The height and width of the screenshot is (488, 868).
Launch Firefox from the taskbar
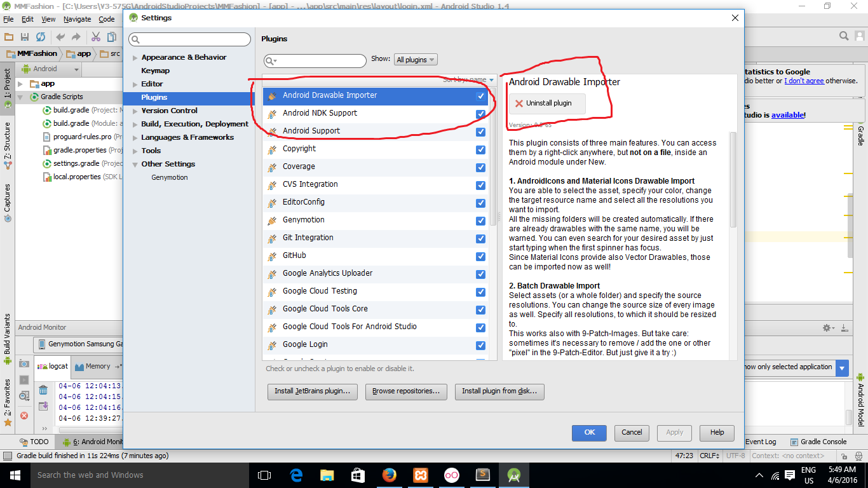point(389,475)
